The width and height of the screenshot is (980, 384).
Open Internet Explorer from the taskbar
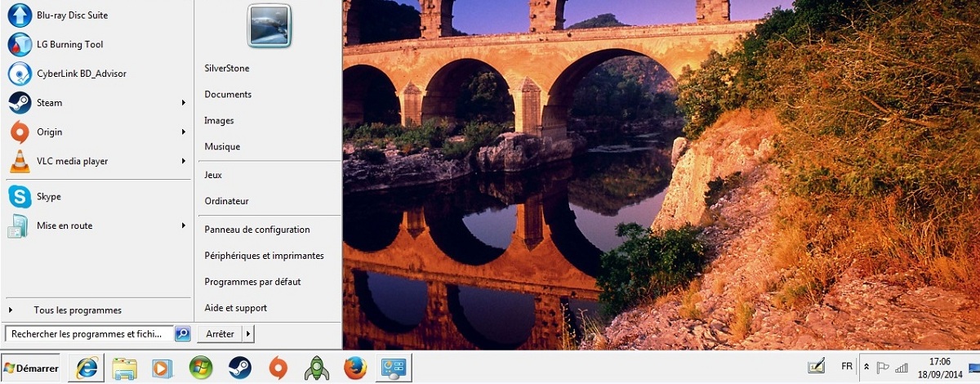(x=86, y=368)
